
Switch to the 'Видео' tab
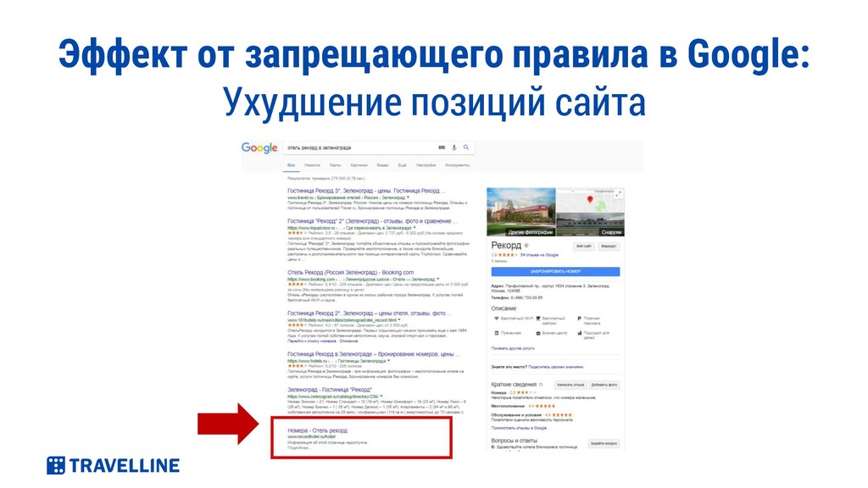point(382,165)
